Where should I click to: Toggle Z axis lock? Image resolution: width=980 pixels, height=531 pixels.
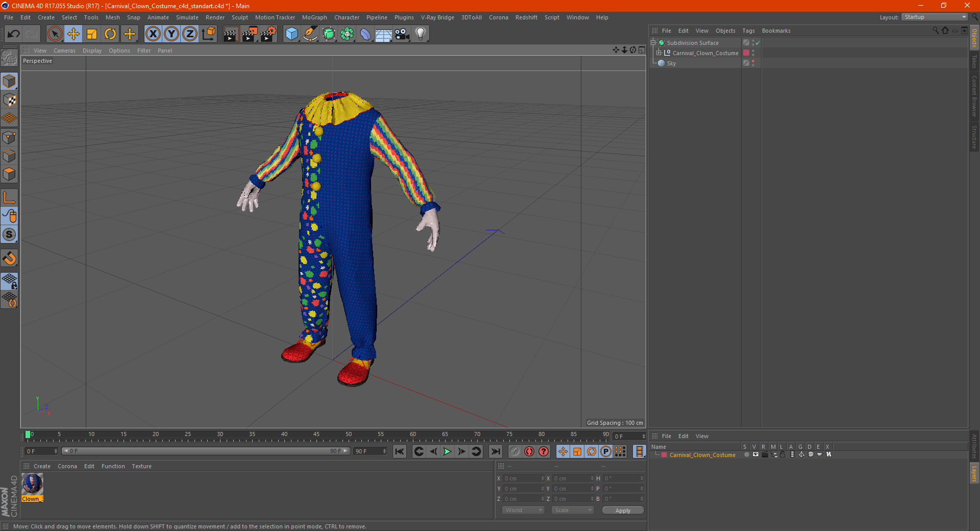190,34
